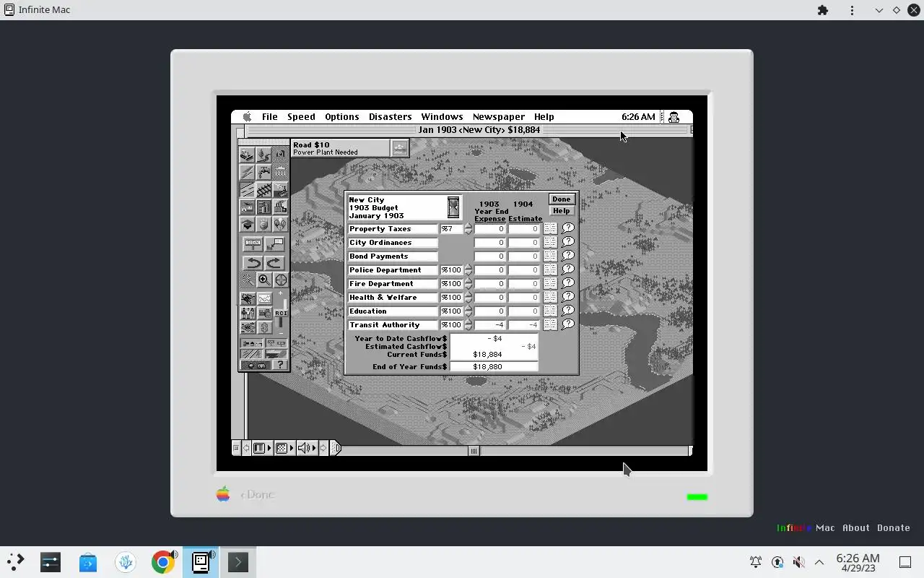
Task: Open the Population window icon
Action: (248, 312)
